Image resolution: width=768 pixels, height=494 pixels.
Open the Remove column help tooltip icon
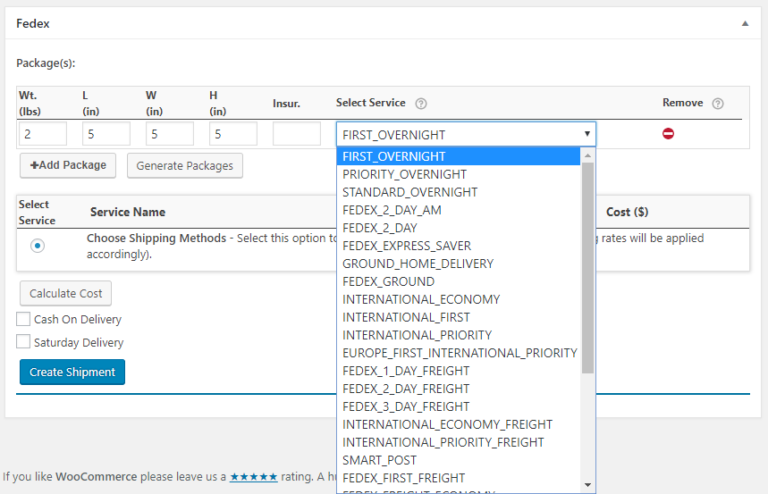[x=718, y=103]
